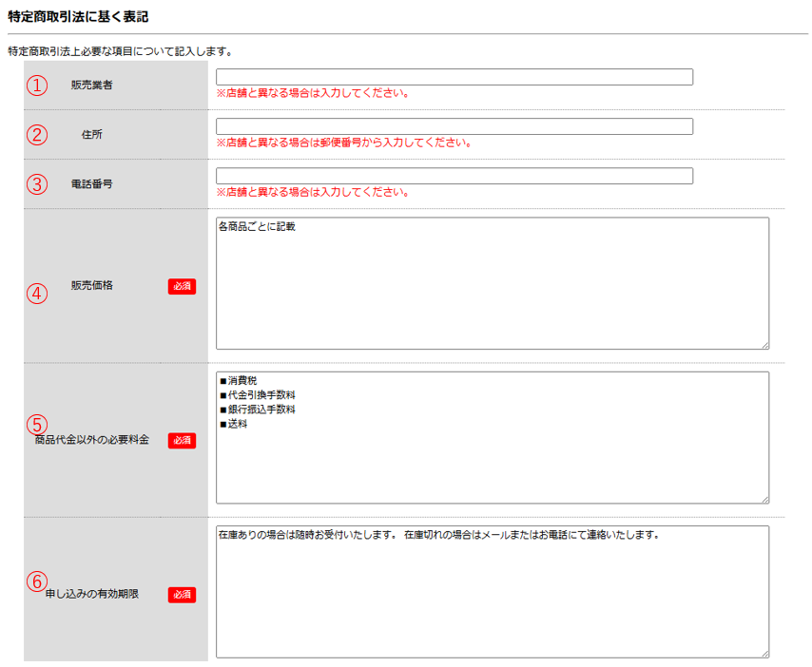Click the 必須 badge beside 販売価格
The height and width of the screenshot is (667, 812).
(182, 286)
